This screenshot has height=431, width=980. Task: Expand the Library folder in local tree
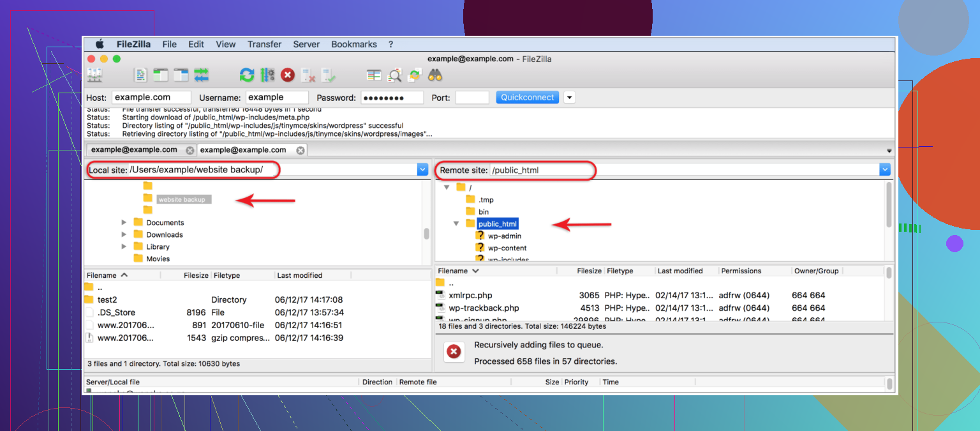click(124, 246)
